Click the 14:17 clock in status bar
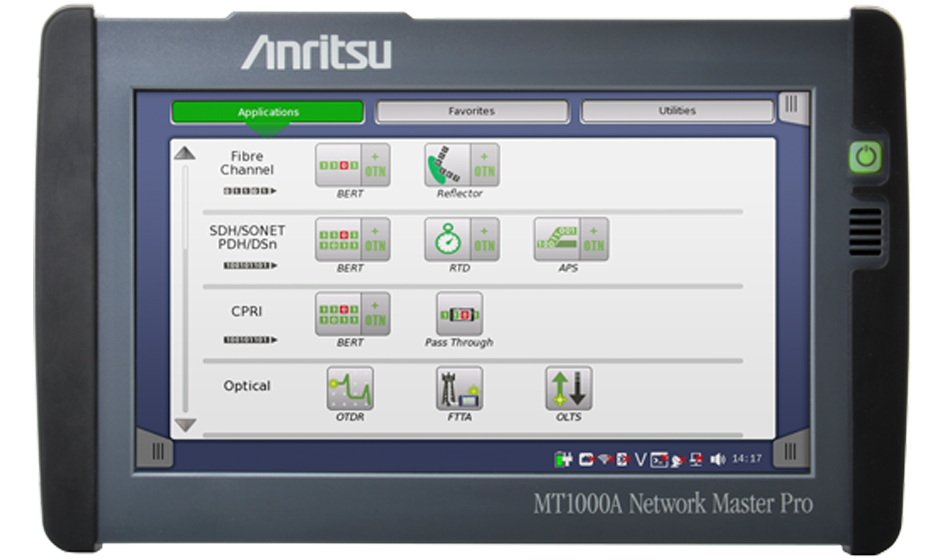Screen dimensions: 945x560 click(x=747, y=459)
